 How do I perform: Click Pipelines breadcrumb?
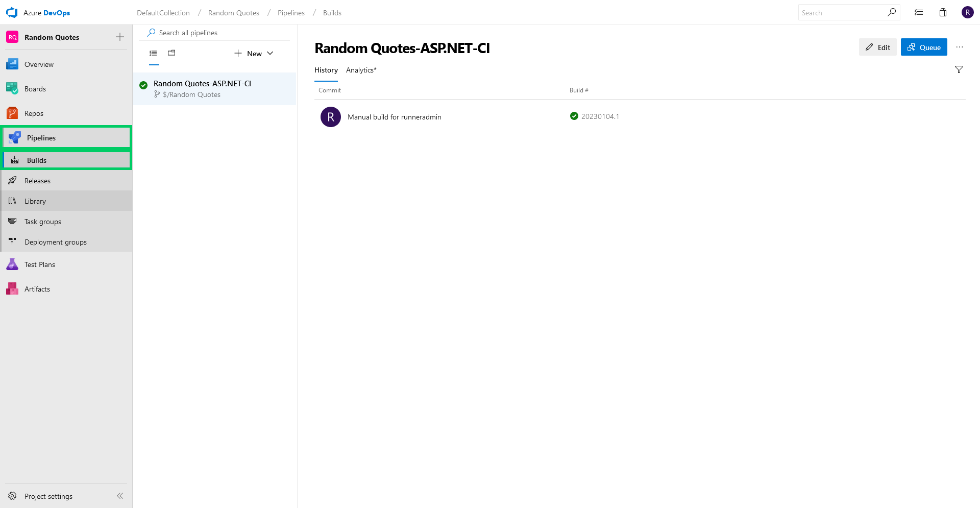pos(291,13)
